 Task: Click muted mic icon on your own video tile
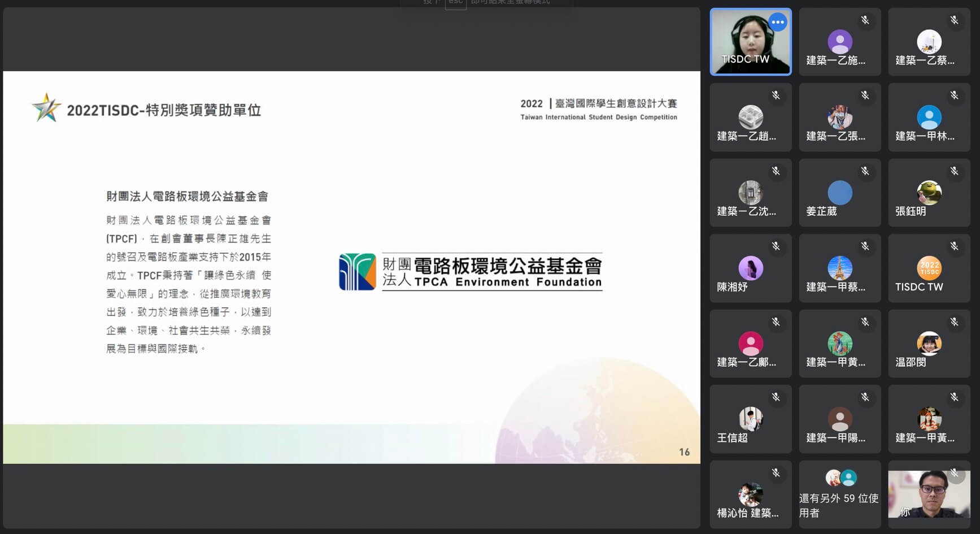tap(954, 473)
